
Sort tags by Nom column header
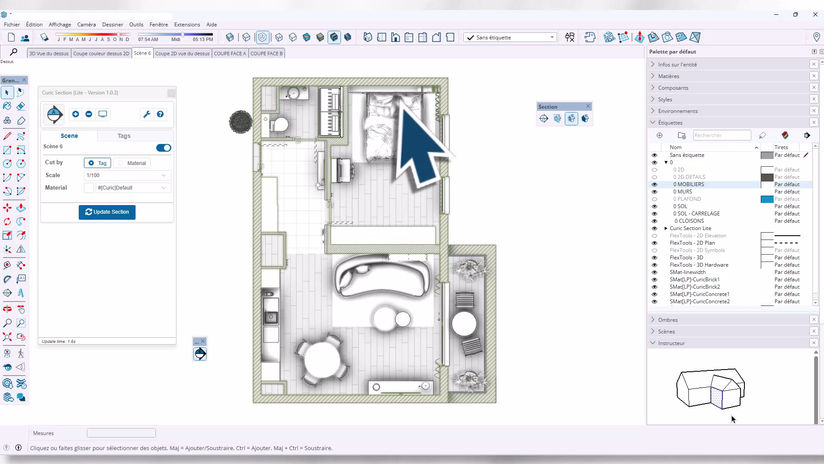pyautogui.click(x=675, y=147)
